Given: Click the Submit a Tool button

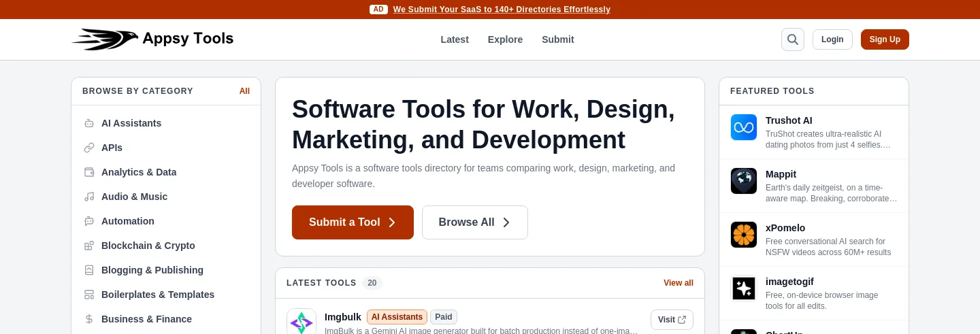Looking at the screenshot, I should [x=353, y=222].
